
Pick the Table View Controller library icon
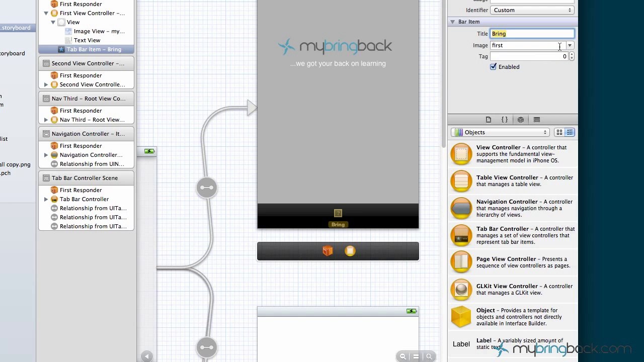click(461, 181)
